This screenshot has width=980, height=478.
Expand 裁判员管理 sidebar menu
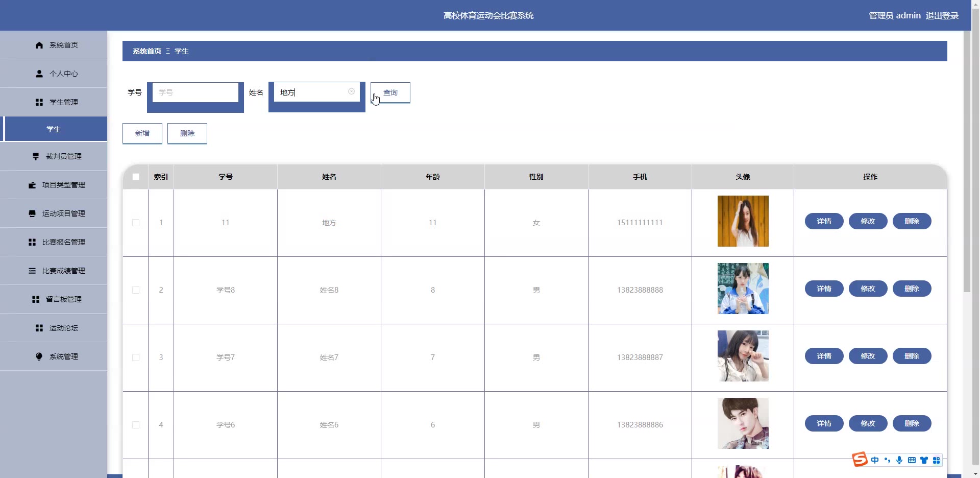pos(54,156)
